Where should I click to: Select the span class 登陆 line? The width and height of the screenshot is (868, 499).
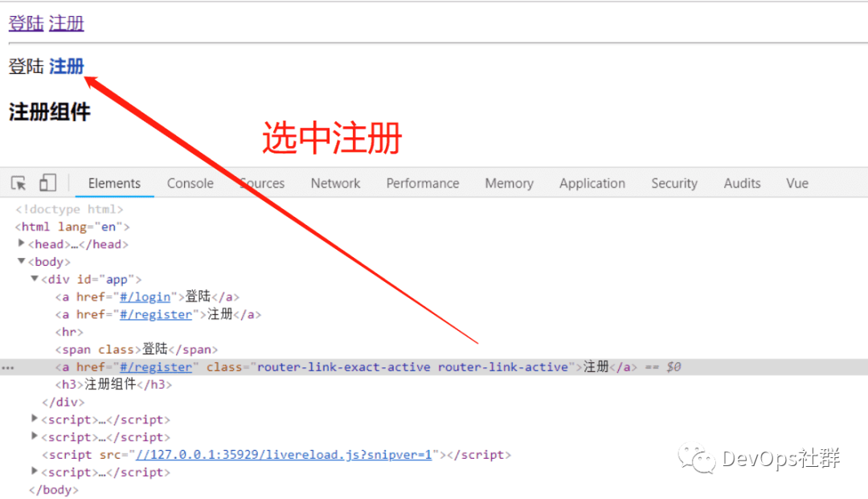click(136, 350)
